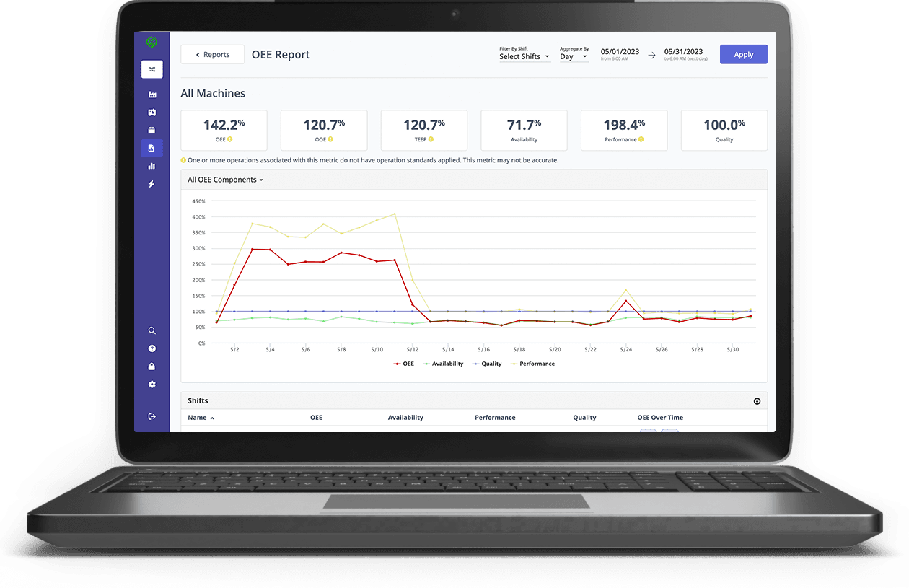The width and height of the screenshot is (909, 588).
Task: Log out using the sidebar exit icon
Action: tap(151, 416)
